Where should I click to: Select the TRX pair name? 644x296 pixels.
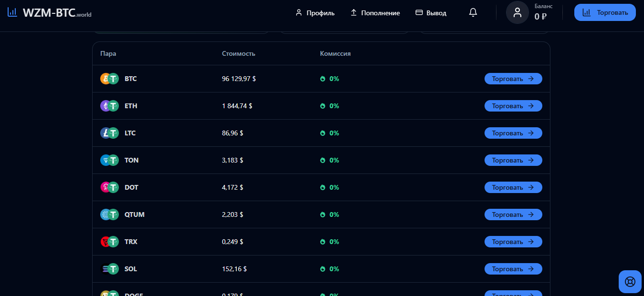[x=131, y=242]
